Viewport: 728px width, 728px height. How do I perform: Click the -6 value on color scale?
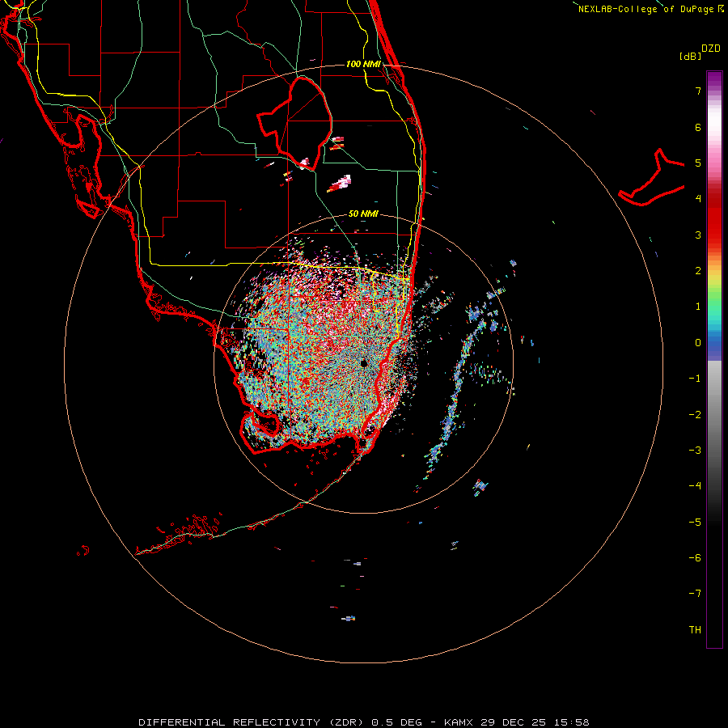695,557
